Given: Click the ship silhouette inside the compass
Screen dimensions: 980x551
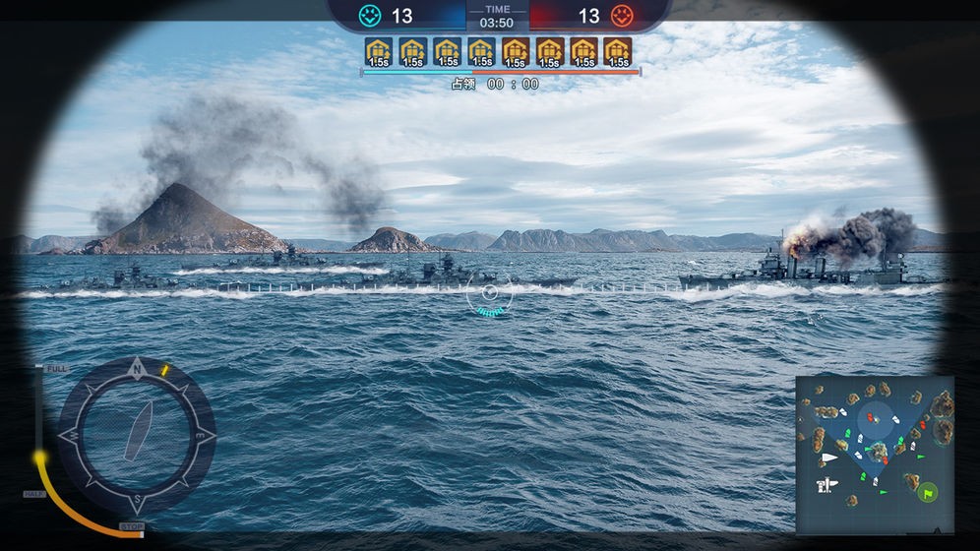Looking at the screenshot, I should [x=137, y=431].
